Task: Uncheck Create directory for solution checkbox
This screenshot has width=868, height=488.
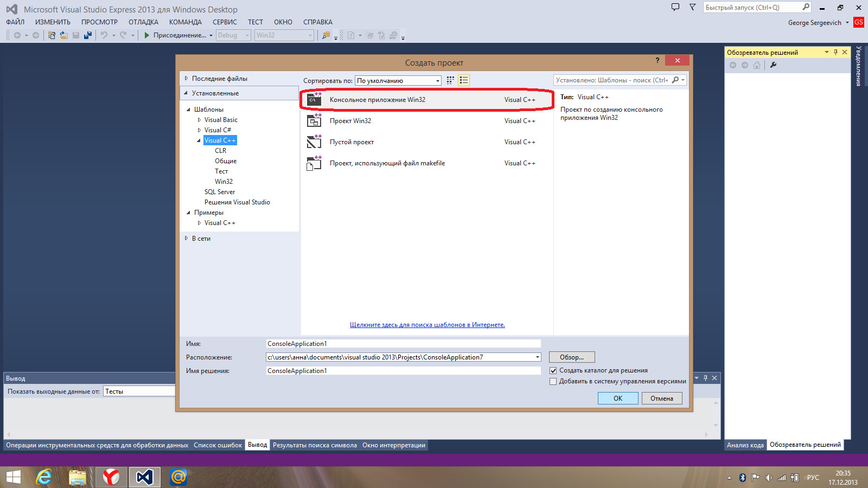Action: coord(553,370)
